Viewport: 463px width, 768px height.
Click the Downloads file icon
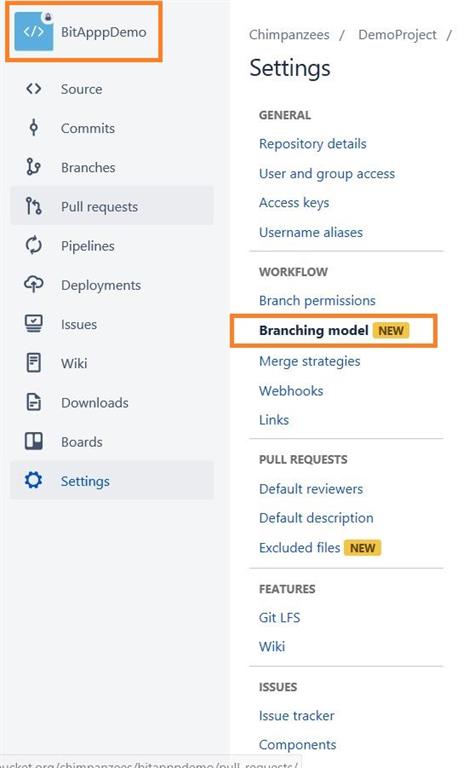[33, 402]
